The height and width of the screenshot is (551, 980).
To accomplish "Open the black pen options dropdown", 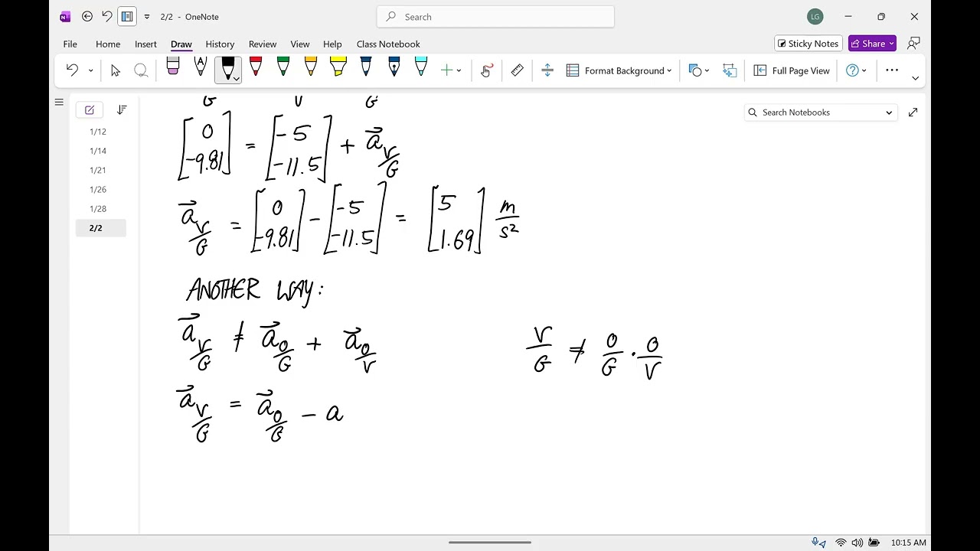I will coord(237,78).
